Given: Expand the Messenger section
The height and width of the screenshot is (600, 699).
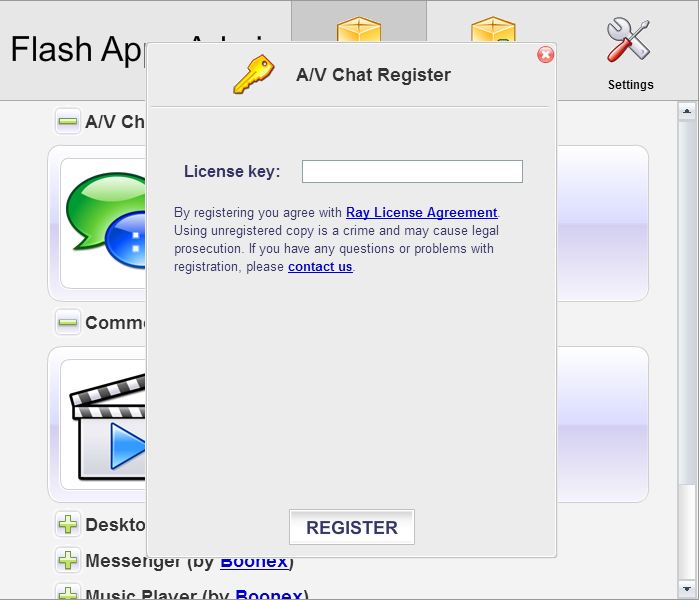Looking at the screenshot, I should coord(68,561).
